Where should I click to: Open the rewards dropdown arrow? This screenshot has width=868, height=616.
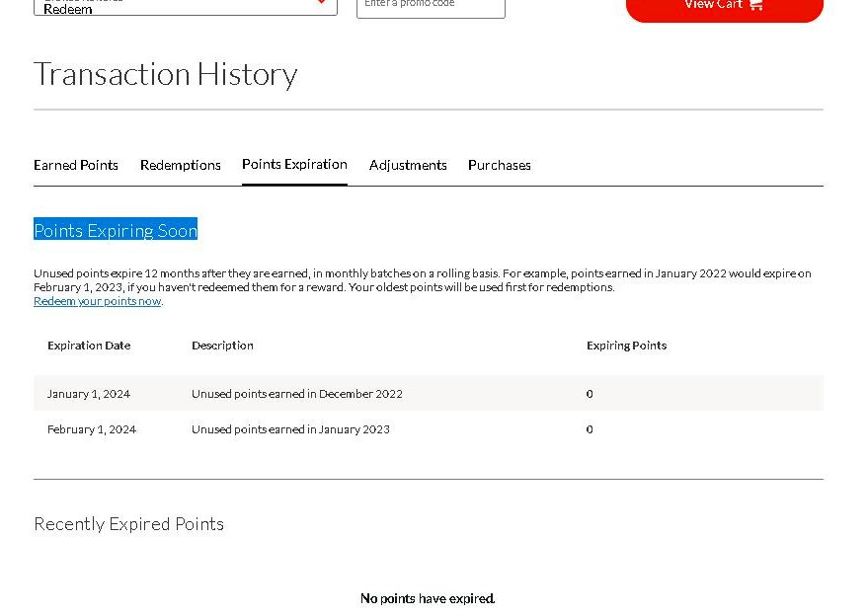[x=321, y=3]
